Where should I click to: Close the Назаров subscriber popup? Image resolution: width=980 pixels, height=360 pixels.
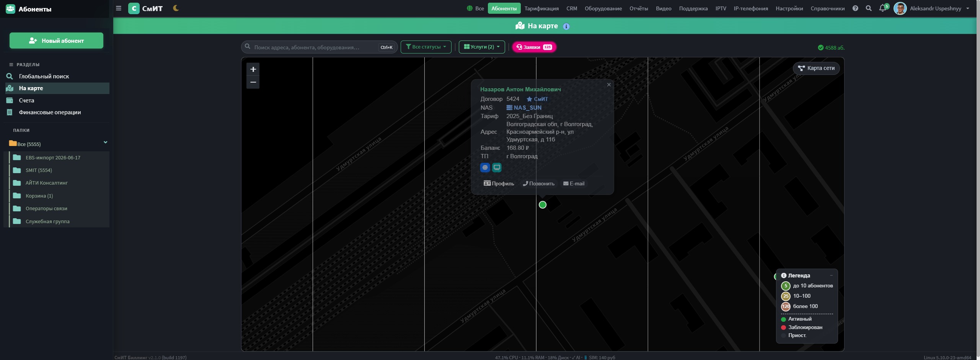[x=609, y=85]
